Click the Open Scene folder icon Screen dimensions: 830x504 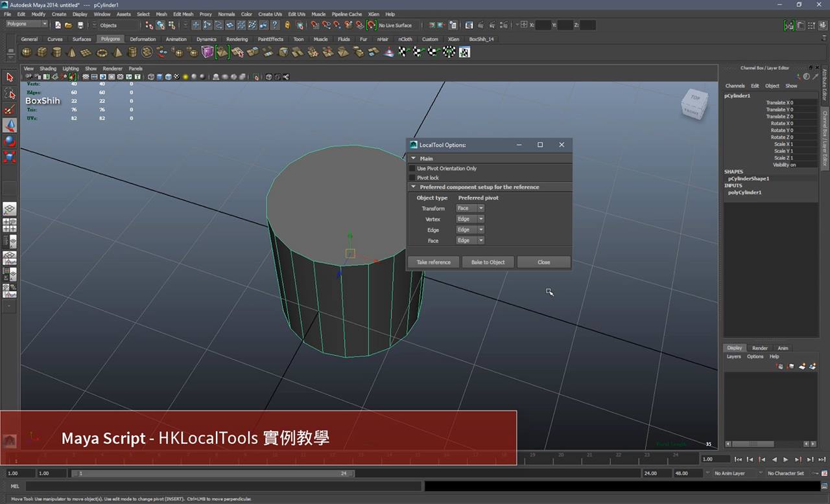69,25
